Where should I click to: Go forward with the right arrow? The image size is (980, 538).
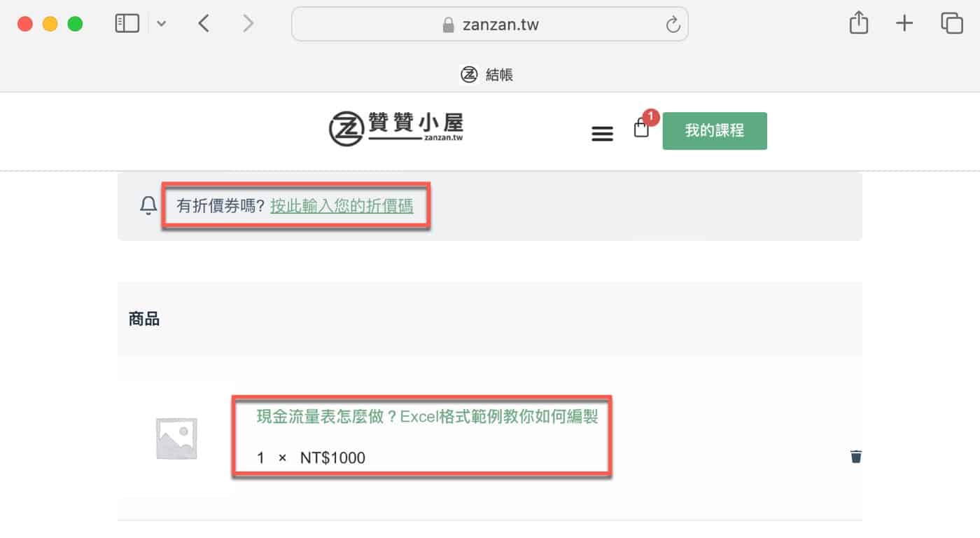tap(248, 24)
